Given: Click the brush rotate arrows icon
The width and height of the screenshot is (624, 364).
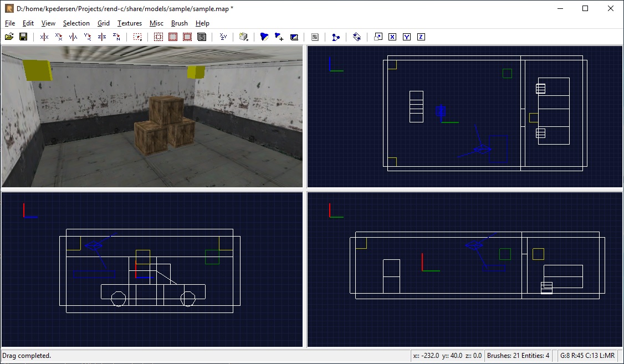Looking at the screenshot, I should [x=357, y=37].
